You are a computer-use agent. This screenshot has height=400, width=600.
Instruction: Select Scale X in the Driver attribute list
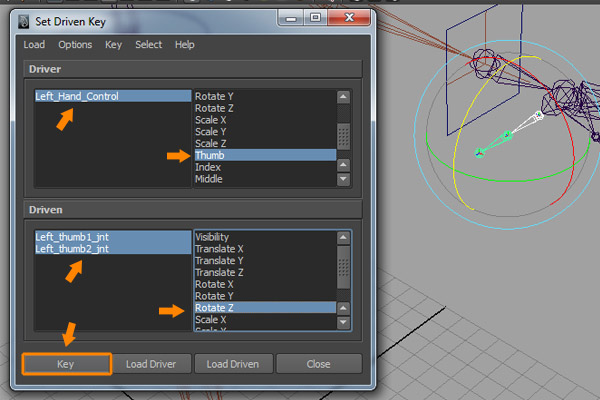click(x=265, y=120)
